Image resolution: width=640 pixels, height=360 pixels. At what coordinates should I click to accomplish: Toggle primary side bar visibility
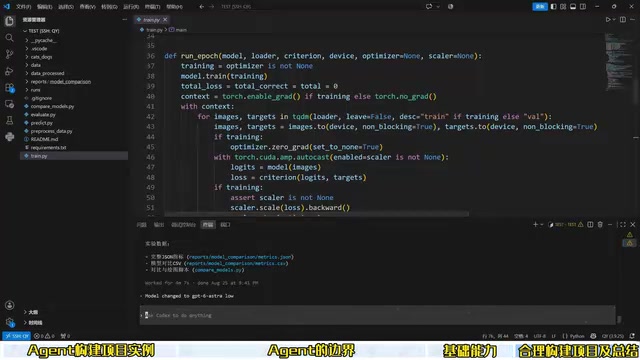tap(553, 7)
